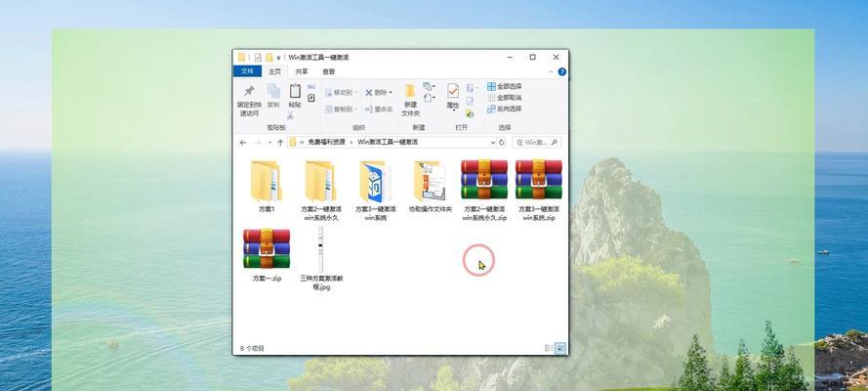
Task: Click the History icon in 打开 group
Action: pos(470,113)
